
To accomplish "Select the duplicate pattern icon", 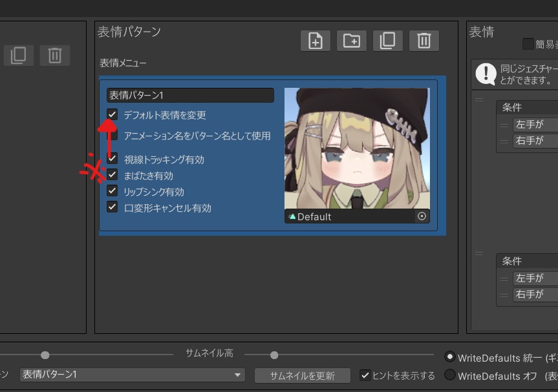I will pos(388,40).
